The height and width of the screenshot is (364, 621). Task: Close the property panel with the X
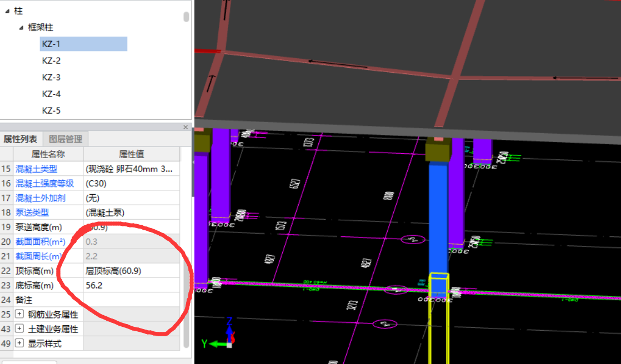pos(186,127)
